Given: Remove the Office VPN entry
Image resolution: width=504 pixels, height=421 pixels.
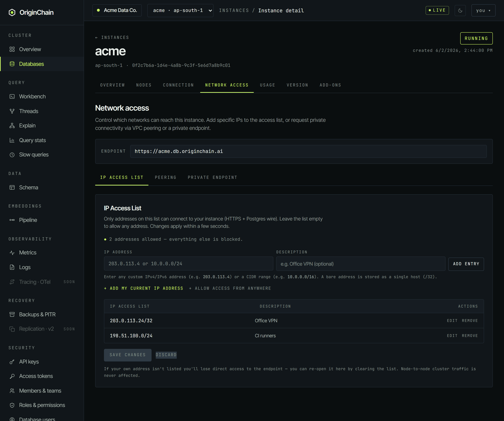Looking at the screenshot, I should coord(470,321).
